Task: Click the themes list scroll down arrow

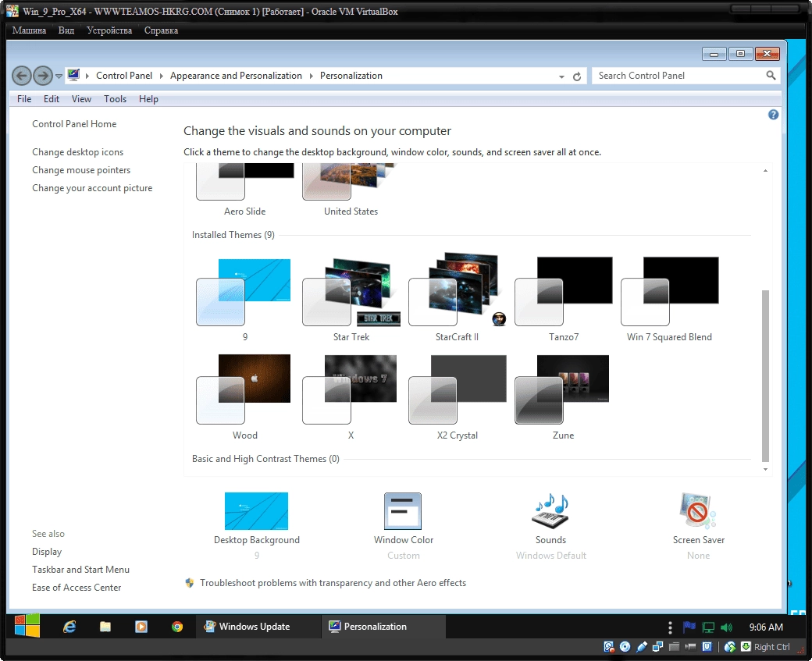Action: tap(765, 470)
